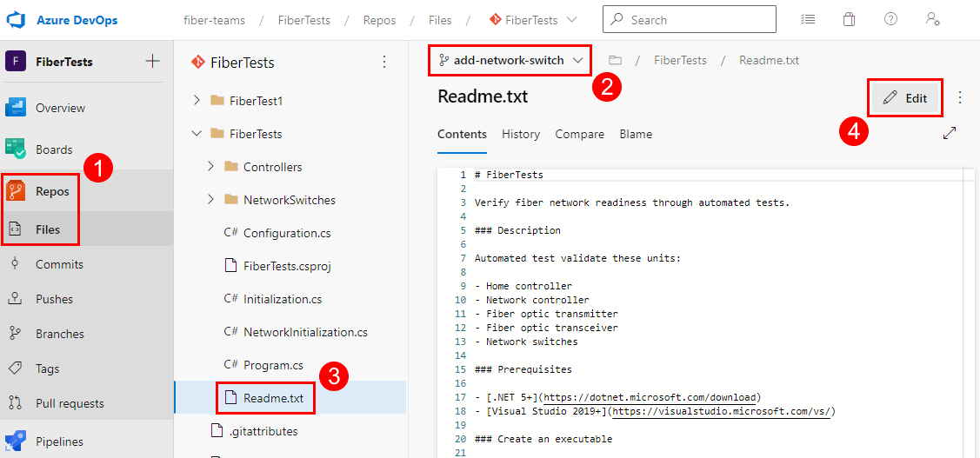Open Branches page

pos(59,334)
